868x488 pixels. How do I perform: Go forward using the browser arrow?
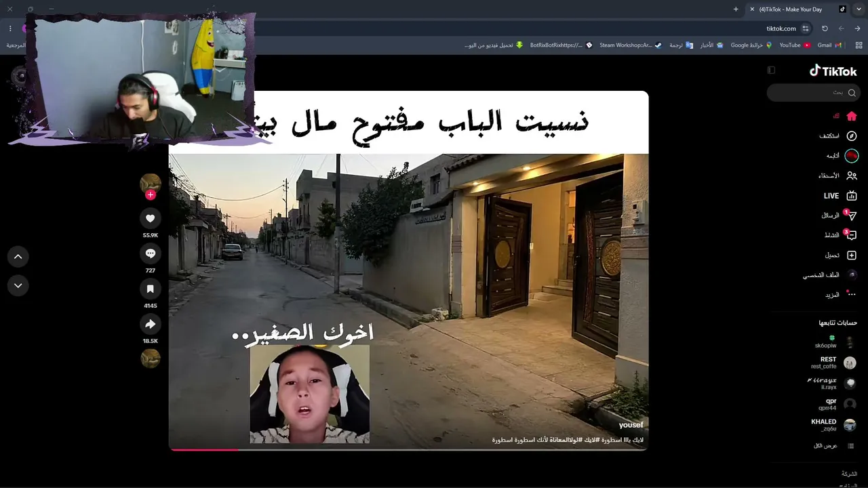pos(857,28)
